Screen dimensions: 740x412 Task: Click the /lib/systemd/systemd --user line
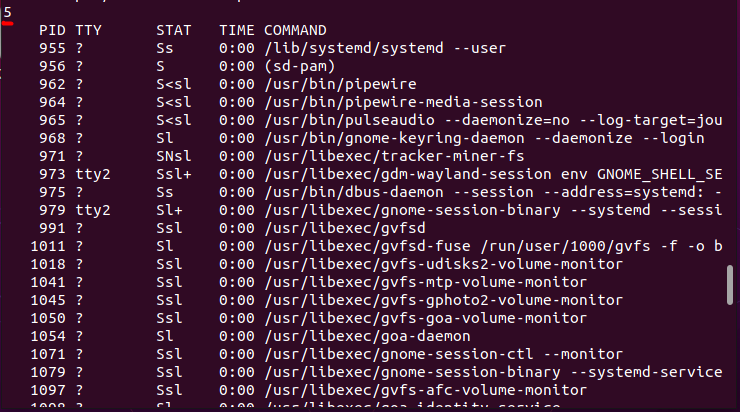[385, 48]
